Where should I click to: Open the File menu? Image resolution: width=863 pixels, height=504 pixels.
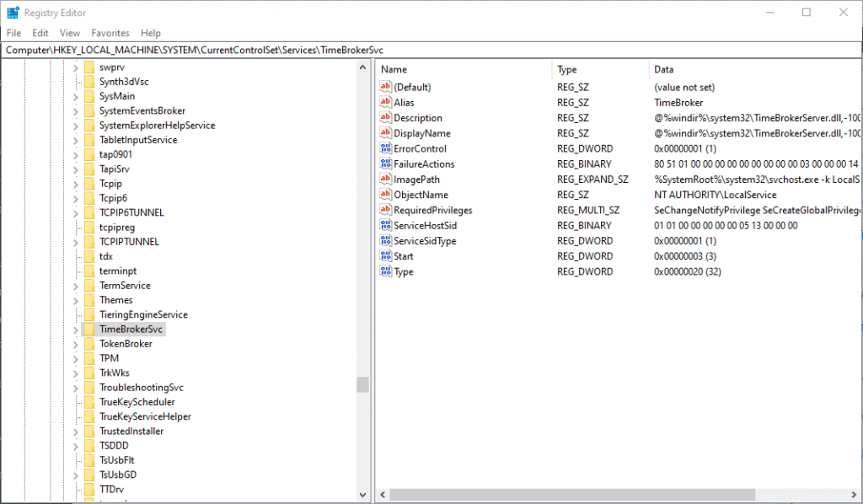(x=13, y=33)
